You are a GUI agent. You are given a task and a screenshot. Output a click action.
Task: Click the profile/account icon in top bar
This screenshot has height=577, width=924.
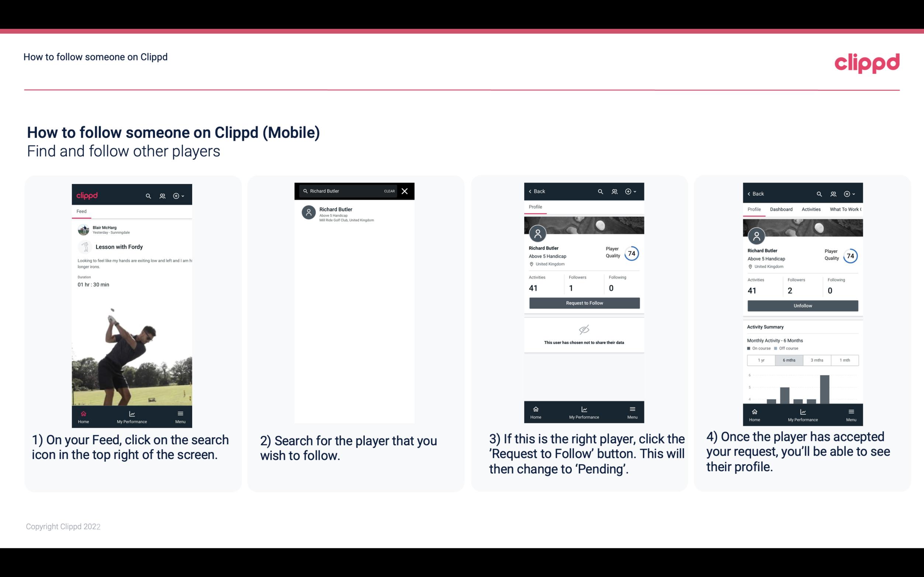click(162, 195)
